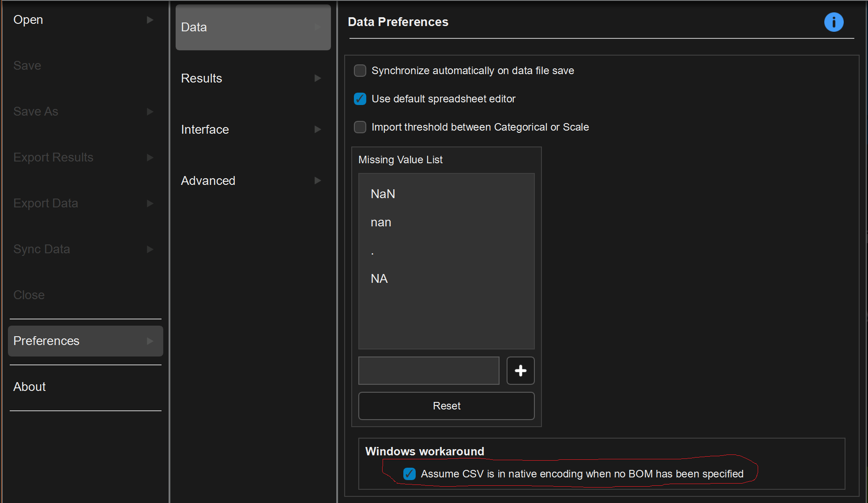Click the Preferences menu entry

tap(46, 341)
